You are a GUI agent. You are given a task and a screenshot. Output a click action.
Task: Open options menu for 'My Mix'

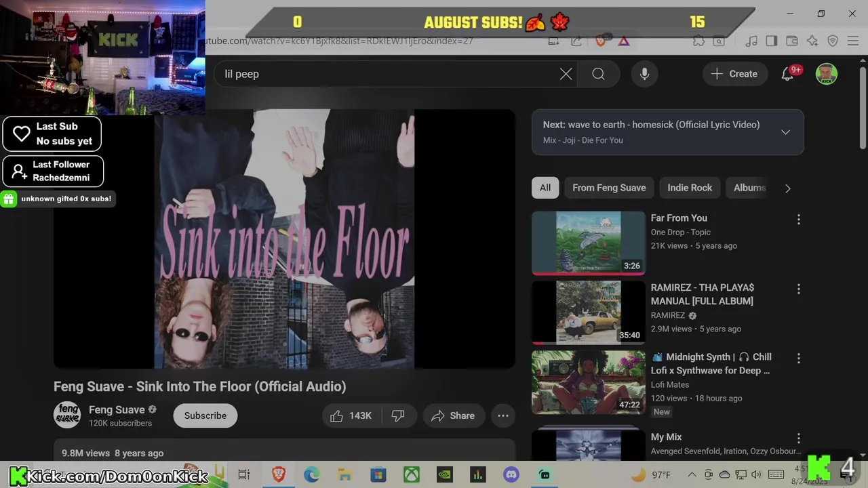pos(798,439)
